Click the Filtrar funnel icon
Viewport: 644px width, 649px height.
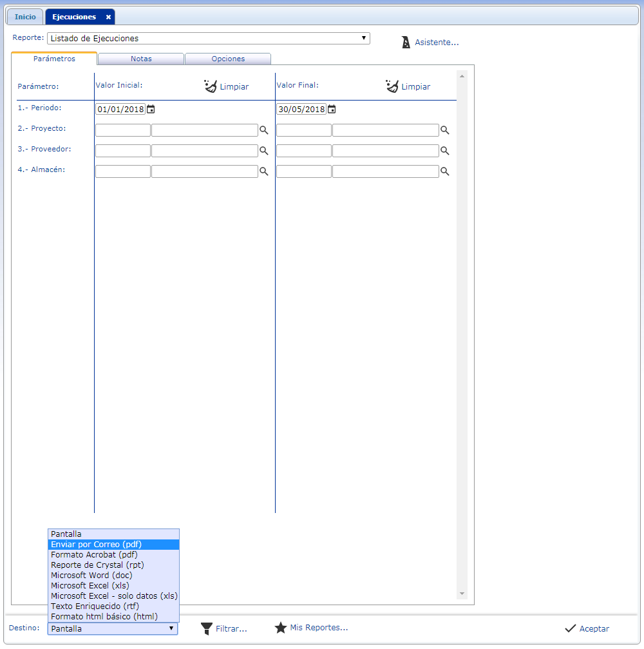click(x=207, y=628)
